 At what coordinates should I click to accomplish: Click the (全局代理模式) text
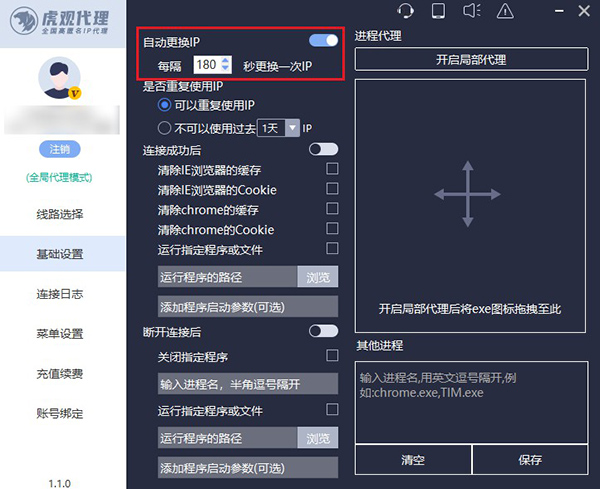(x=59, y=178)
